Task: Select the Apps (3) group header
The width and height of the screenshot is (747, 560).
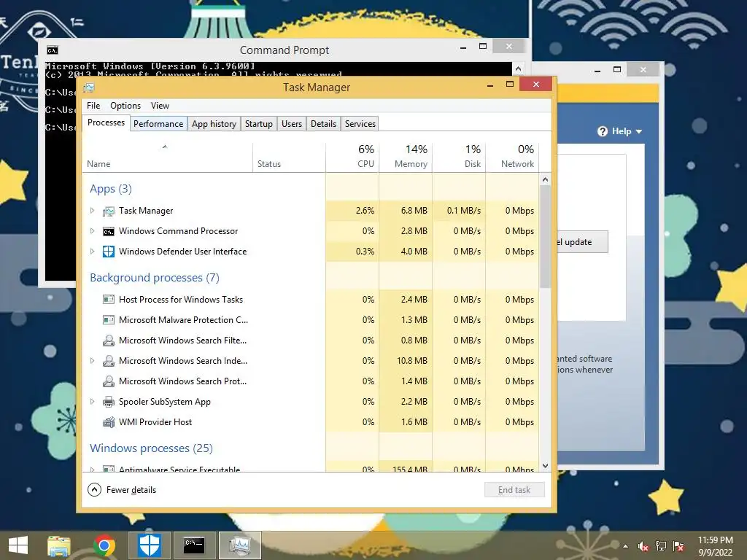Action: pyautogui.click(x=111, y=189)
